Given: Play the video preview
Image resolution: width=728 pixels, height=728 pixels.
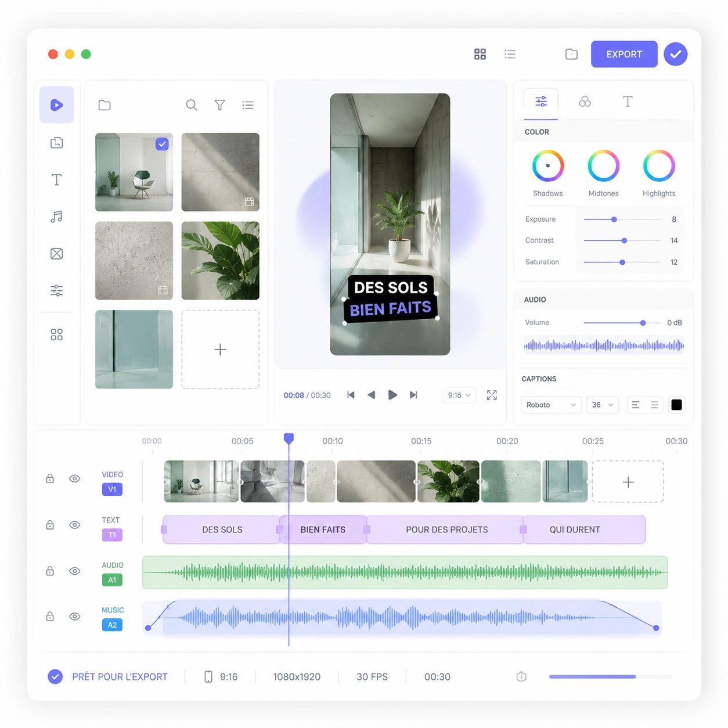Looking at the screenshot, I should pyautogui.click(x=392, y=395).
